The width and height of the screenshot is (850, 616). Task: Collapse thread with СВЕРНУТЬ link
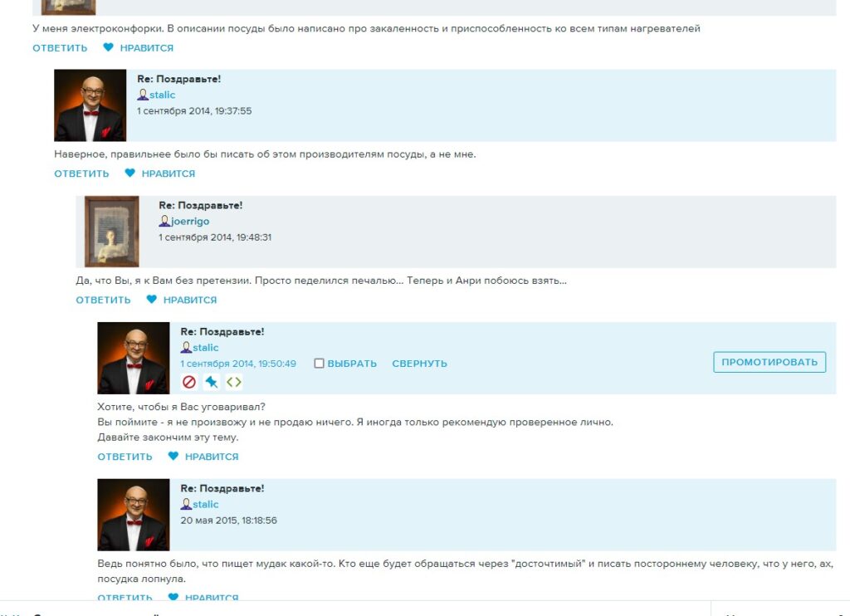pos(419,364)
